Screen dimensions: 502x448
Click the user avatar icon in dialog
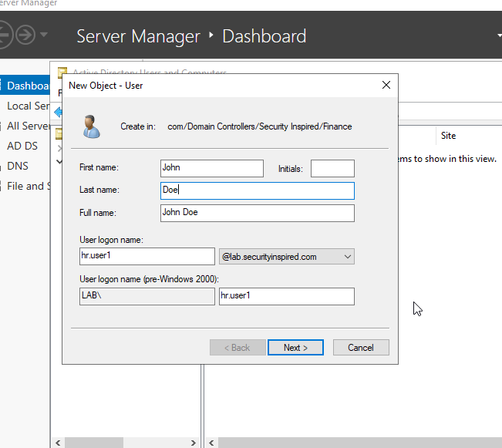click(x=91, y=126)
